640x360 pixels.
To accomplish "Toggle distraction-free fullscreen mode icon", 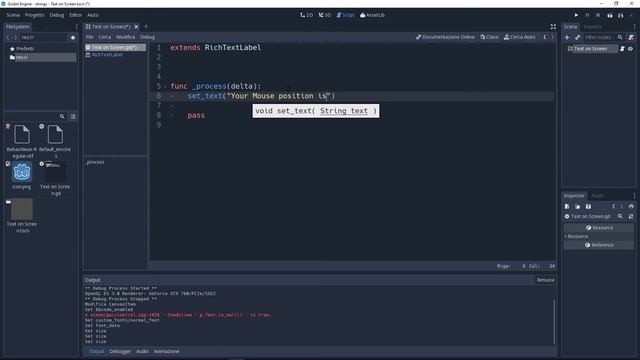I will [553, 27].
